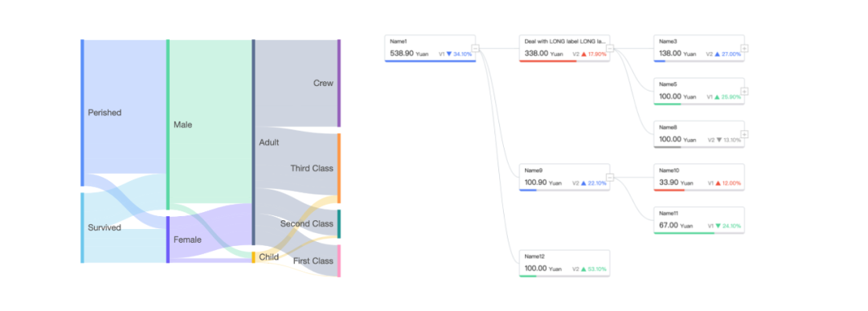Click the Survived node bar
Image resolution: width=868 pixels, height=311 pixels.
pyautogui.click(x=83, y=227)
